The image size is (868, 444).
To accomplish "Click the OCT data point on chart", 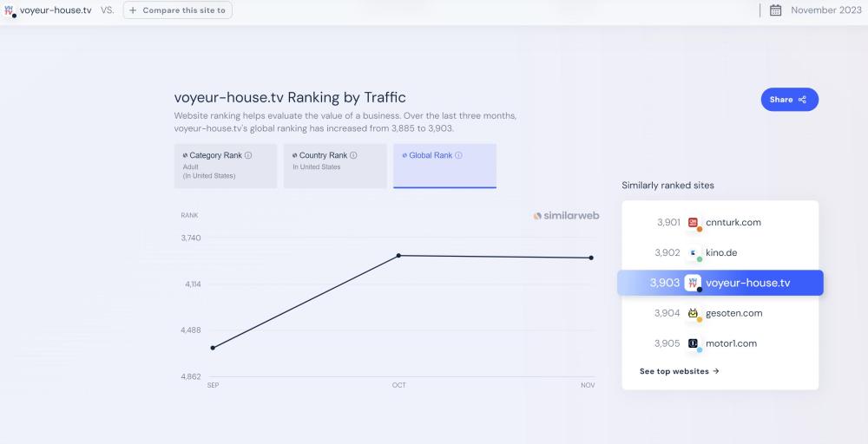I will coord(398,256).
